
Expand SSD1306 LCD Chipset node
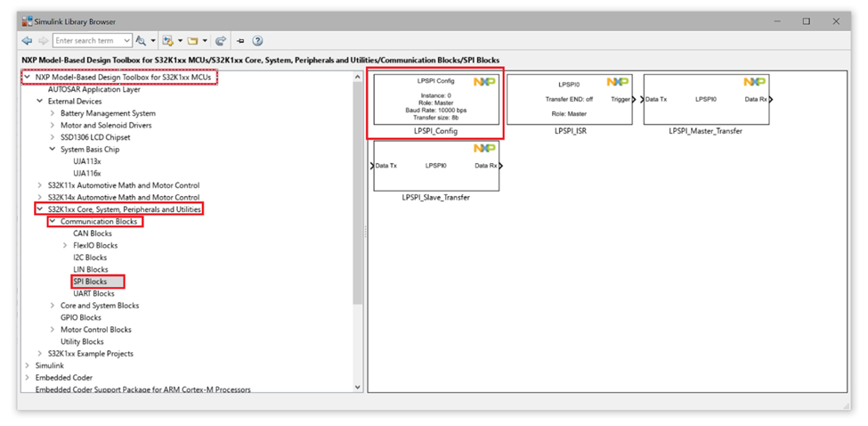click(52, 137)
